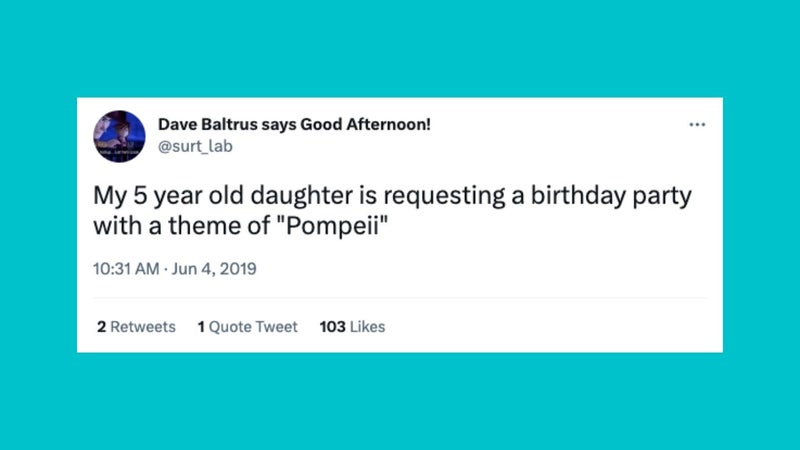Click the bold retweet count 2

(x=102, y=327)
